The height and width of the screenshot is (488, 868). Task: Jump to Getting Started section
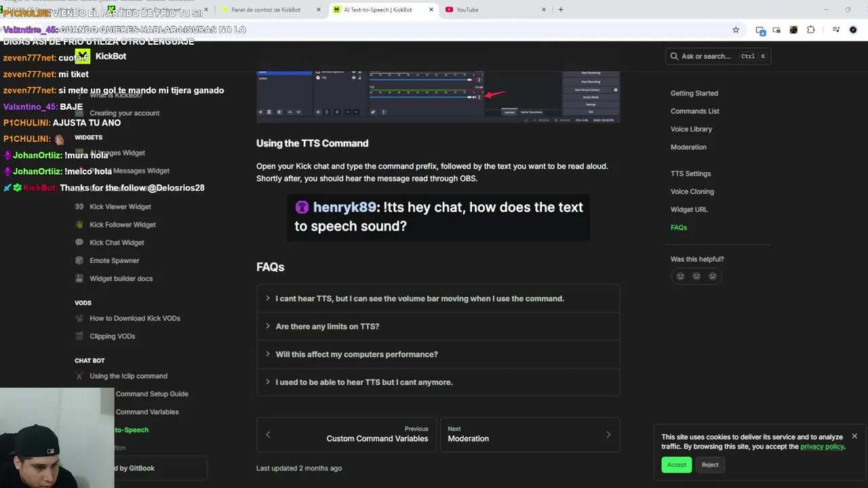694,94
